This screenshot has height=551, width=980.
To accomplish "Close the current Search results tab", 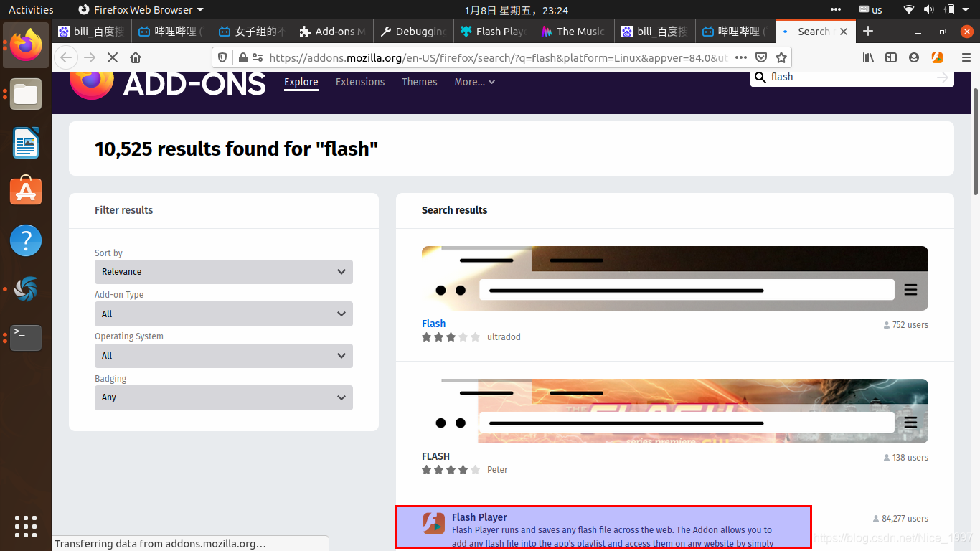I will [844, 32].
